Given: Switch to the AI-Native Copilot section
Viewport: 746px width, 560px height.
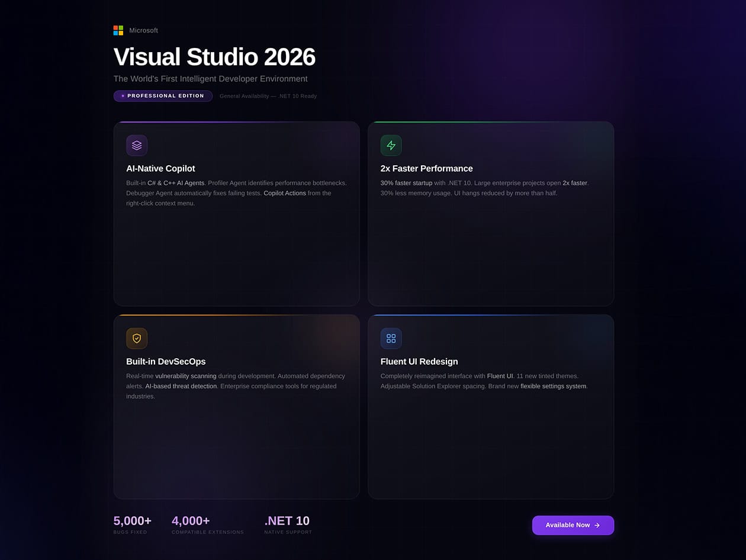Looking at the screenshot, I should click(160, 168).
